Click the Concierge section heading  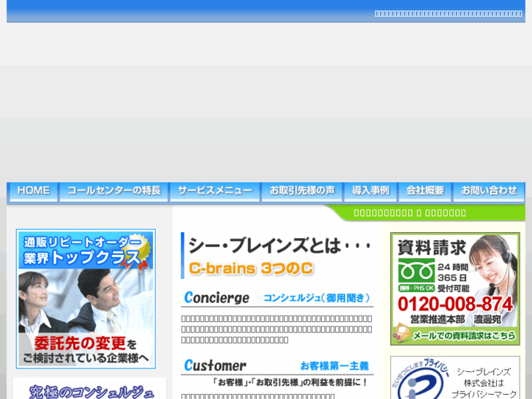click(x=217, y=298)
